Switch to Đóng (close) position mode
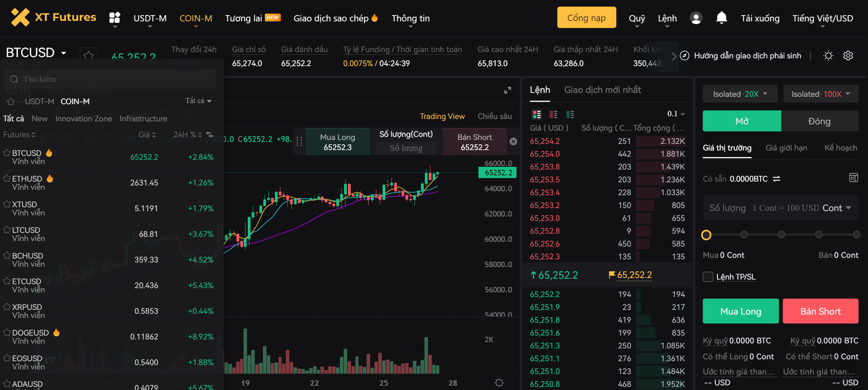 click(x=819, y=121)
